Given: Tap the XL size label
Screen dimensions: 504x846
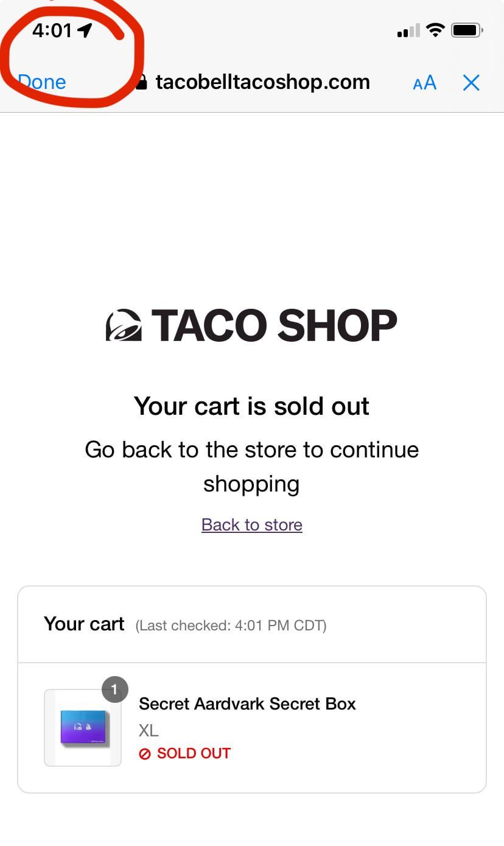Looking at the screenshot, I should pyautogui.click(x=149, y=730).
